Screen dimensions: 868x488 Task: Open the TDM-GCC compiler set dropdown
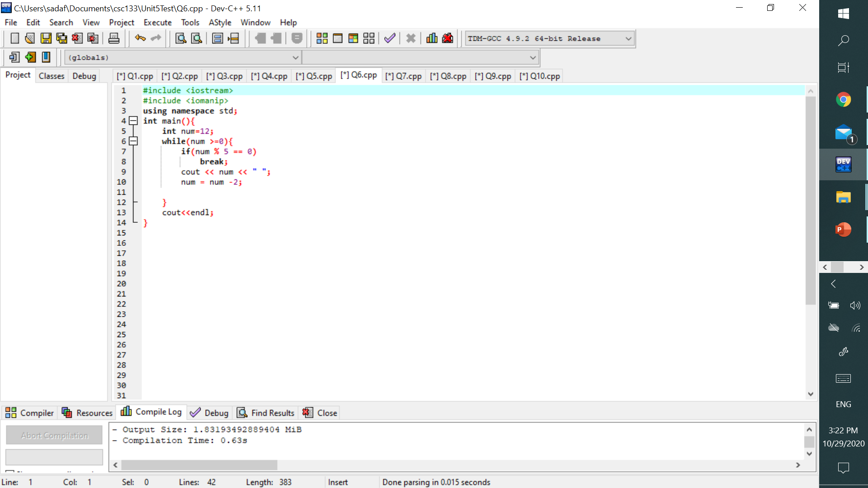pos(628,39)
